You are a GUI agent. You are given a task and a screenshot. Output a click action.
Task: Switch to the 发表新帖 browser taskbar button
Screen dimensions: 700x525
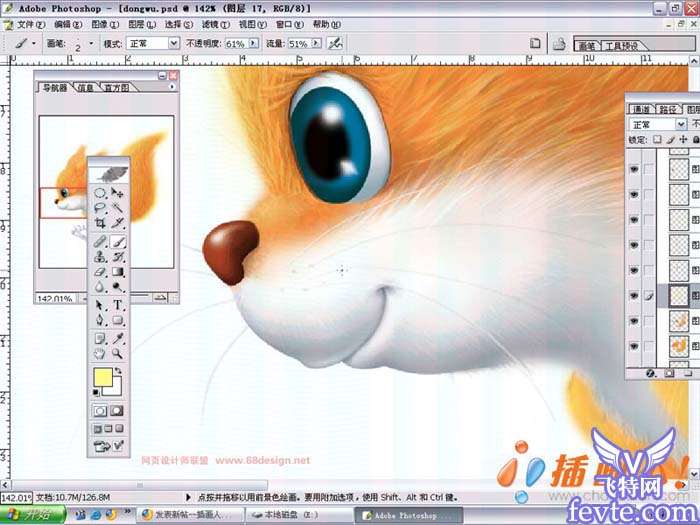pos(191,515)
